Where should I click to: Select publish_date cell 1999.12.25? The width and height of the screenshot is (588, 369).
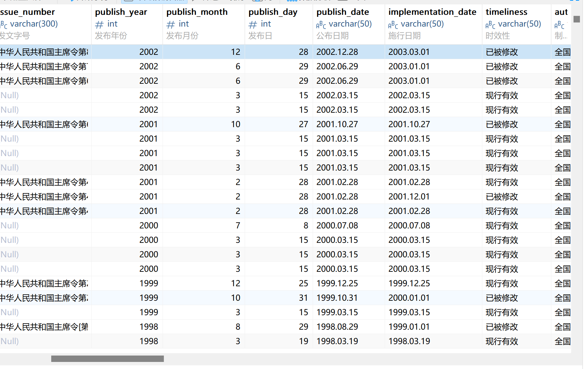[x=349, y=283]
